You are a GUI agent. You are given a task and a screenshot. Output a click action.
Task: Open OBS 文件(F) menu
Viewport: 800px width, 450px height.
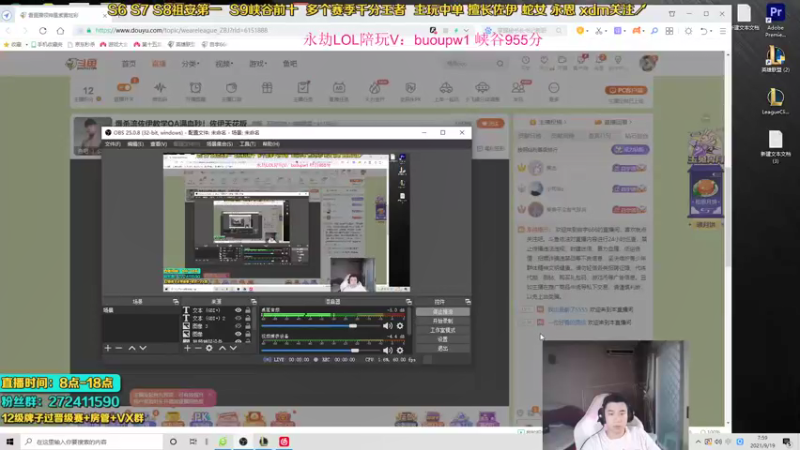pos(112,144)
